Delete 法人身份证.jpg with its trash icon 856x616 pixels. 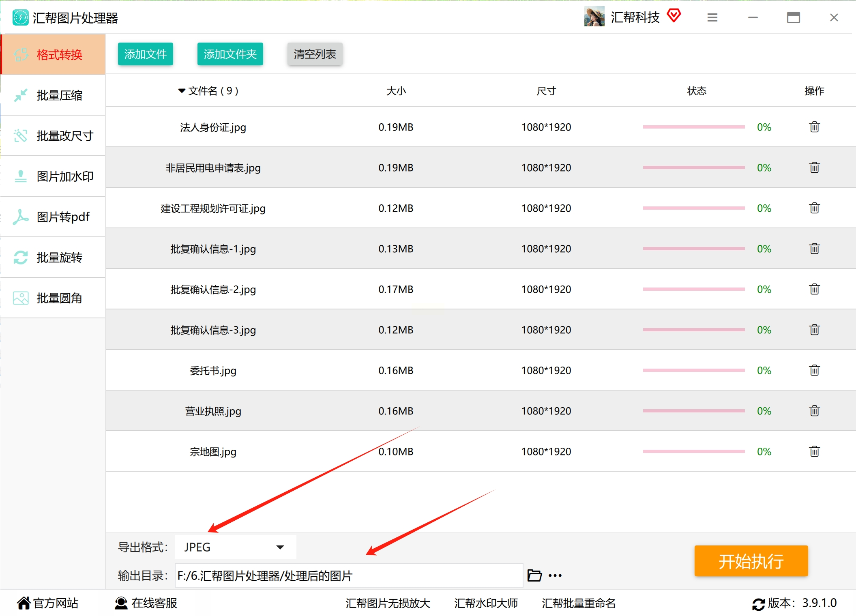[814, 127]
